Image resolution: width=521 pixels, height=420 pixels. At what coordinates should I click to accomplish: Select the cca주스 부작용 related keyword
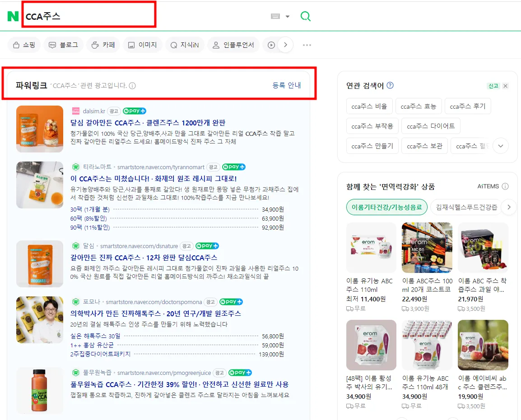tap(372, 126)
